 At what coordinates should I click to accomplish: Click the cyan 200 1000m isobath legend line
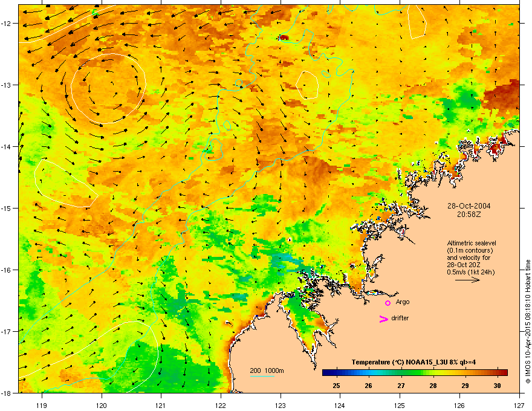tap(262, 376)
